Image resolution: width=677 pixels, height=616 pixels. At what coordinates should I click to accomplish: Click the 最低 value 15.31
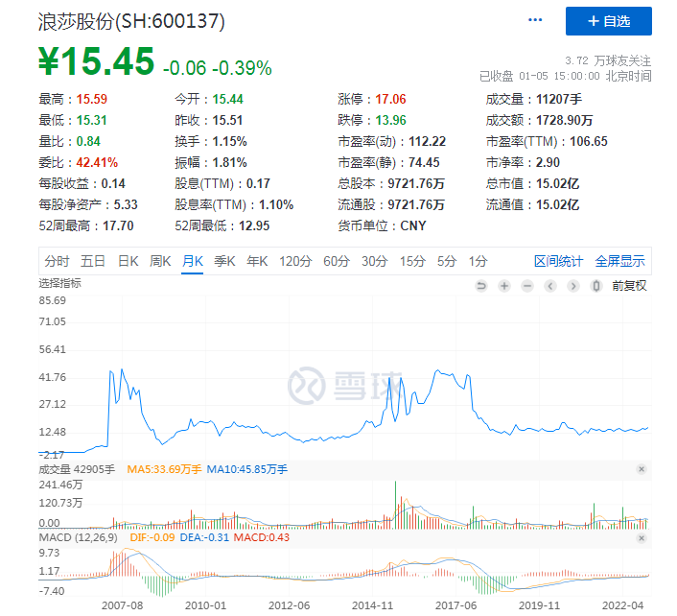(91, 121)
